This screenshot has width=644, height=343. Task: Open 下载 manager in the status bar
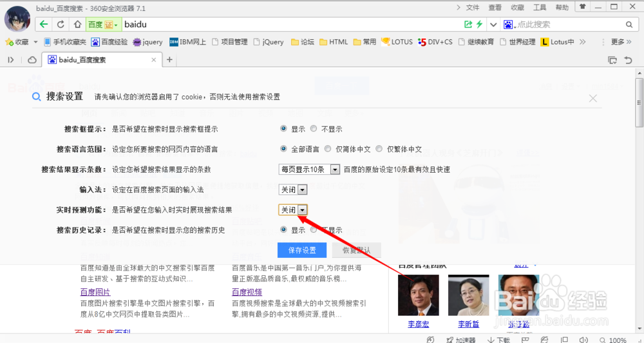(498, 340)
